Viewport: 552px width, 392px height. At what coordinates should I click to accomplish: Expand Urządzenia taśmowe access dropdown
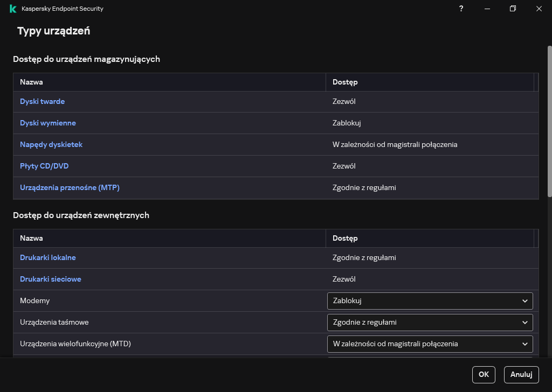click(x=430, y=322)
